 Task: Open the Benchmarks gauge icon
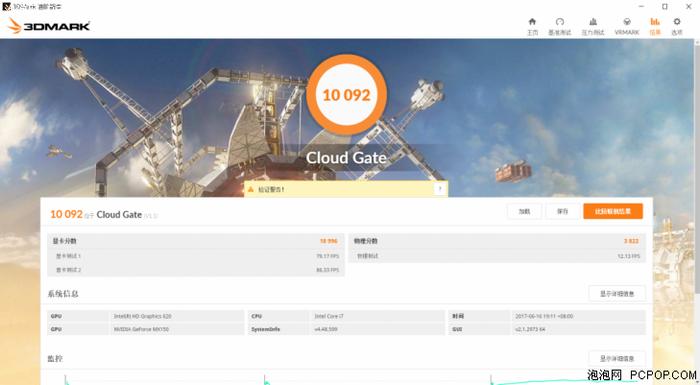coord(560,21)
